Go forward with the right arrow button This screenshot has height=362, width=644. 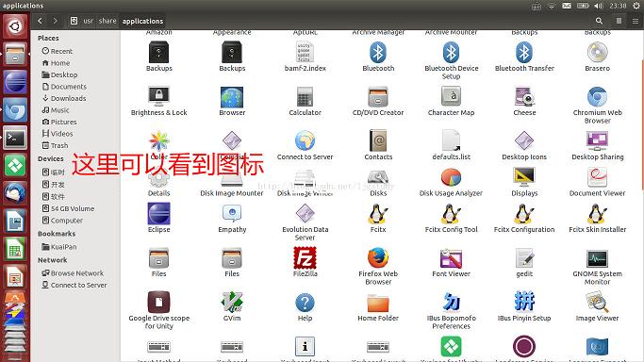55,21
